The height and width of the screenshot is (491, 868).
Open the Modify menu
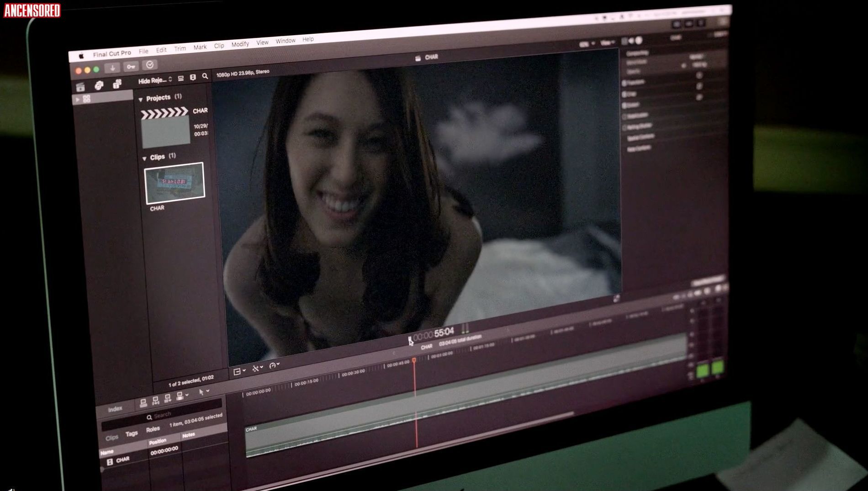pos(240,44)
